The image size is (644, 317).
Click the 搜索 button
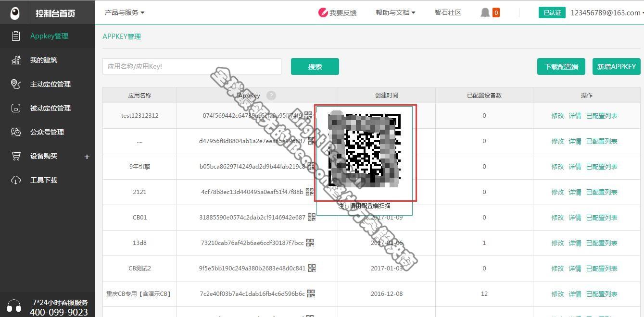click(315, 67)
